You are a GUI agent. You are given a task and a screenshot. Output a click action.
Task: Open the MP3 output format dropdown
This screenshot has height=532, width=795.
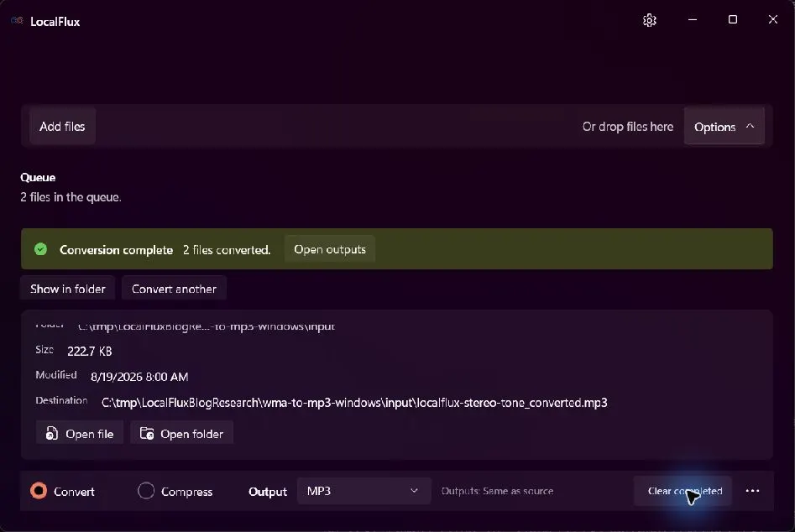click(x=364, y=490)
